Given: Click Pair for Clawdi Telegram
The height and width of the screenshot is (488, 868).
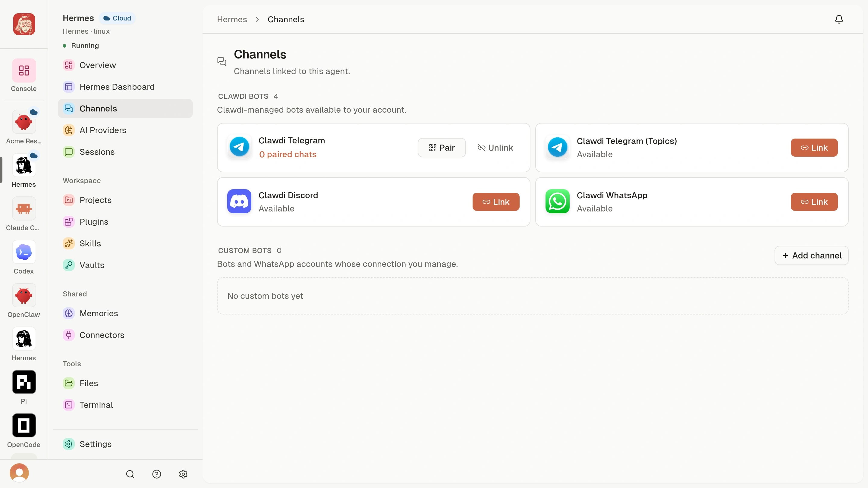Looking at the screenshot, I should click(x=442, y=148).
